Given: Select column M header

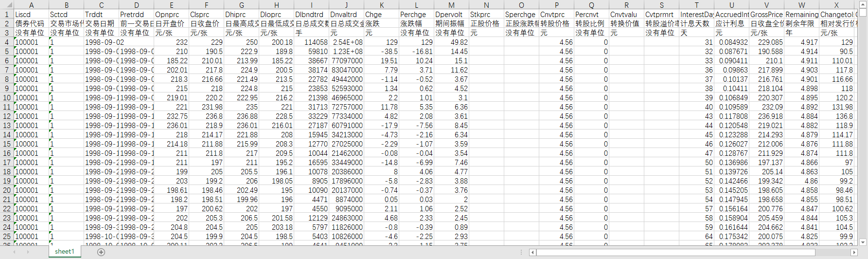Looking at the screenshot, I should 452,5.
